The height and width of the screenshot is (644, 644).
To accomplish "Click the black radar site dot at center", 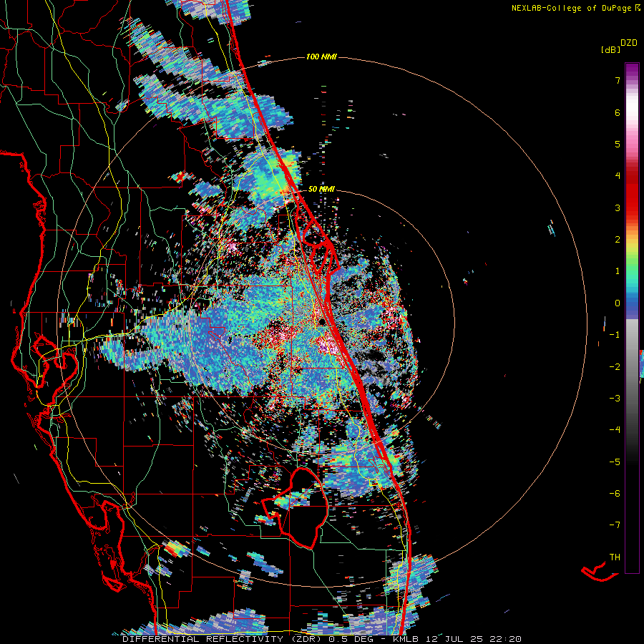I will [322, 321].
